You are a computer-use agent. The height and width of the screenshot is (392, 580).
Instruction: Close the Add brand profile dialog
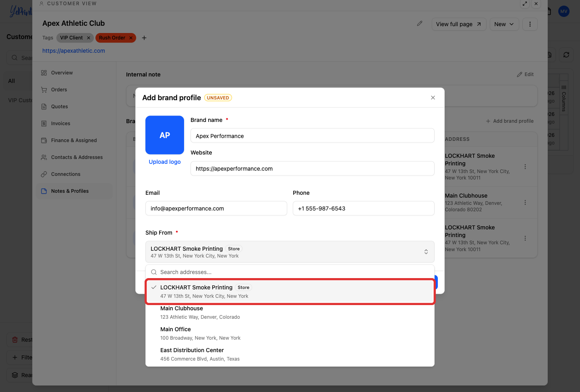(x=433, y=98)
